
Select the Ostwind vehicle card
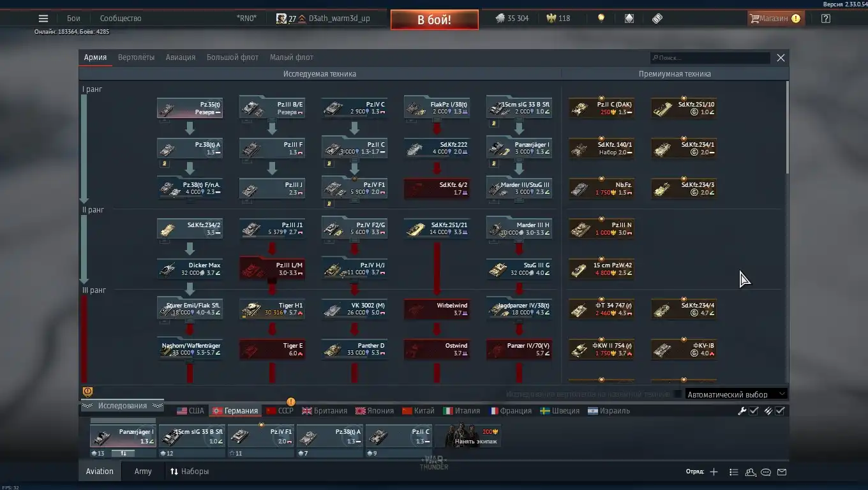pos(437,350)
